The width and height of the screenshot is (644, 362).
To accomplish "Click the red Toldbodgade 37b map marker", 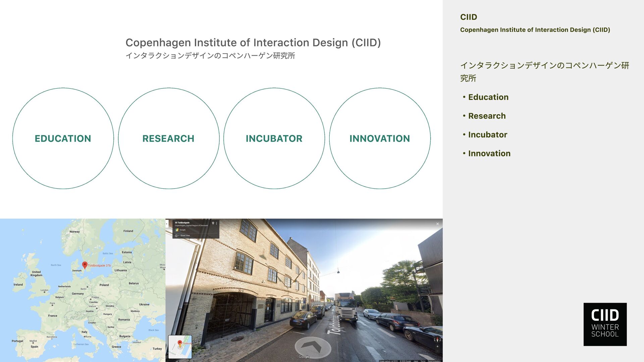I will [x=85, y=265].
